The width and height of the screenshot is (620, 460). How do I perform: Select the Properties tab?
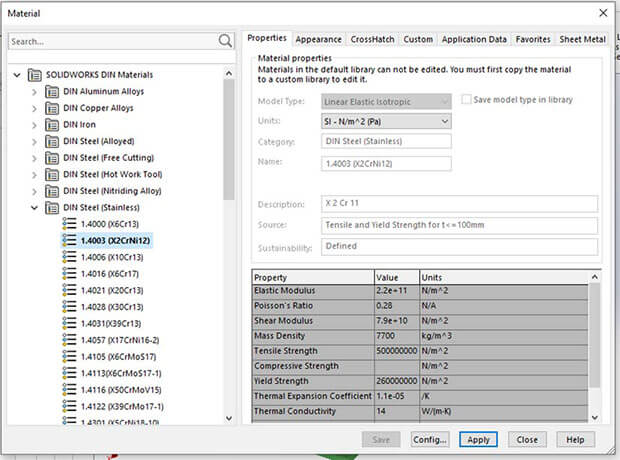pyautogui.click(x=267, y=38)
